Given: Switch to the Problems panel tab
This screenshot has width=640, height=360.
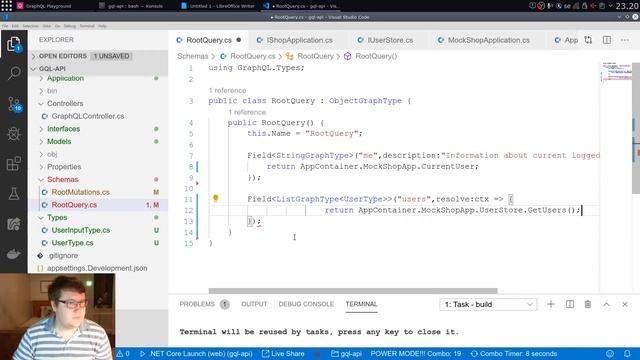Looking at the screenshot, I should coord(204,304).
